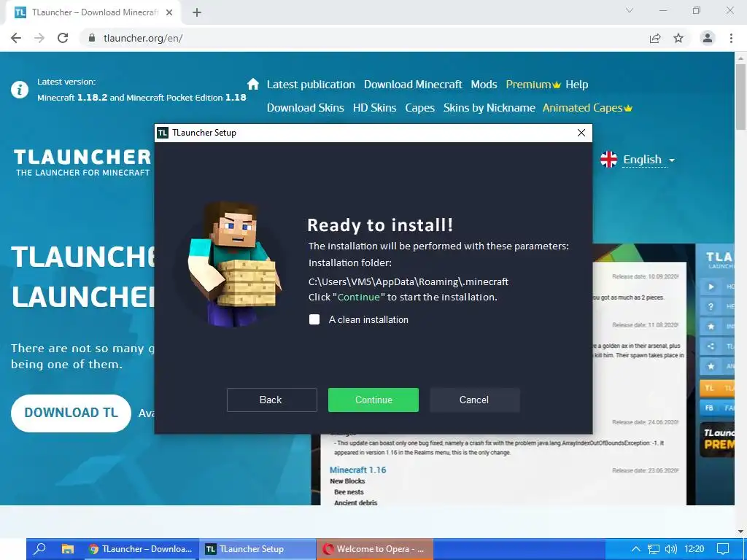Image resolution: width=747 pixels, height=560 pixels.
Task: Click the browser back arrow
Action: [x=16, y=38]
